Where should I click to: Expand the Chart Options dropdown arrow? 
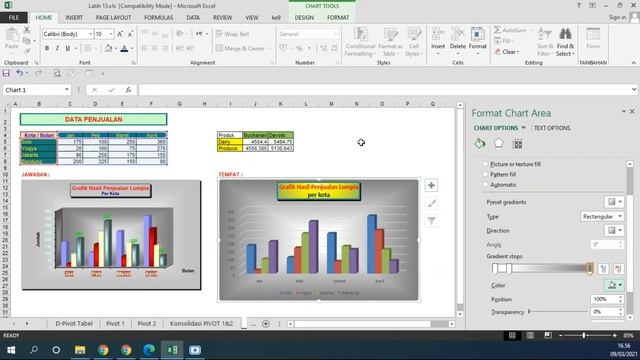(x=523, y=128)
